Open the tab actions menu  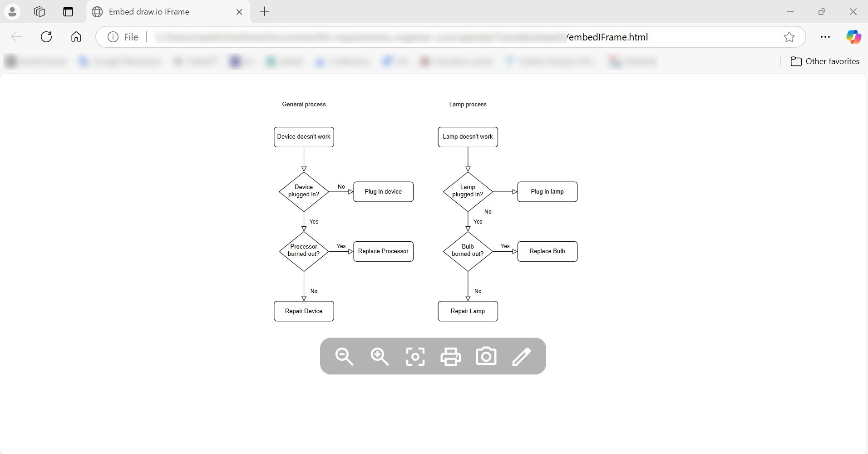point(68,12)
